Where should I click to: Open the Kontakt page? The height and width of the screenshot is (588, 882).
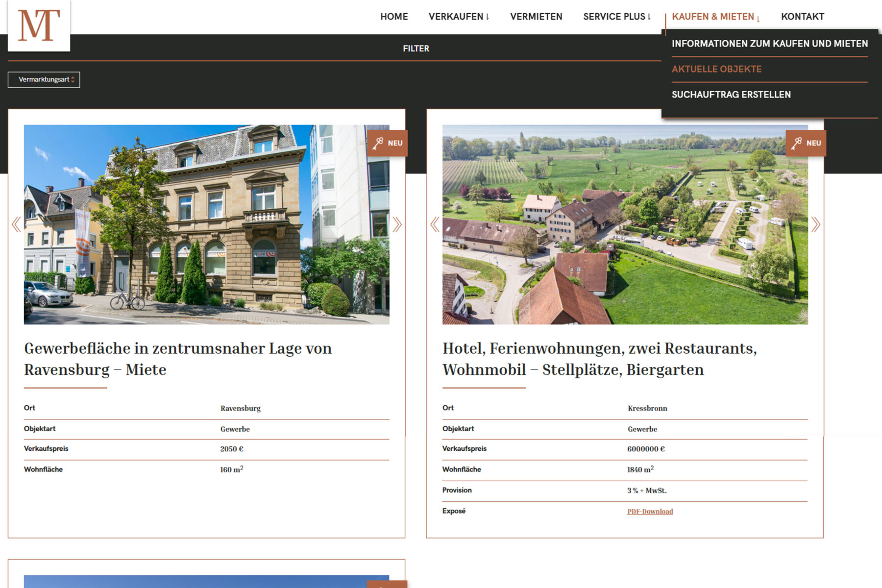point(802,17)
